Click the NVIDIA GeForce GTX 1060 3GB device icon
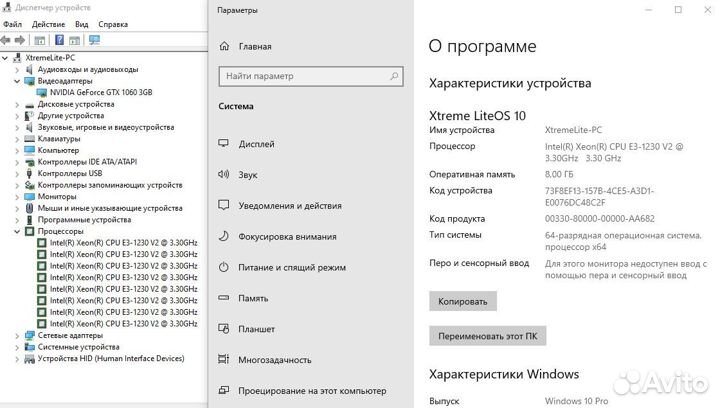Viewport: 720px width, 408px height. tap(42, 93)
